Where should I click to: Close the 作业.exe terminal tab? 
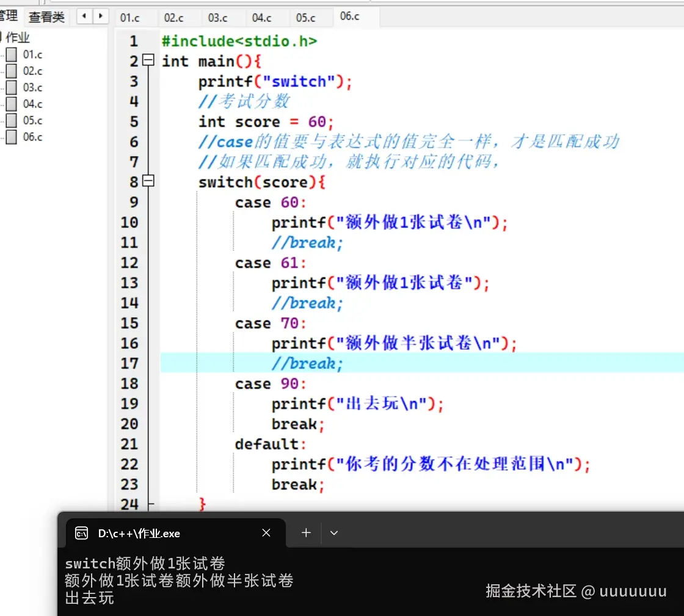[x=266, y=533]
